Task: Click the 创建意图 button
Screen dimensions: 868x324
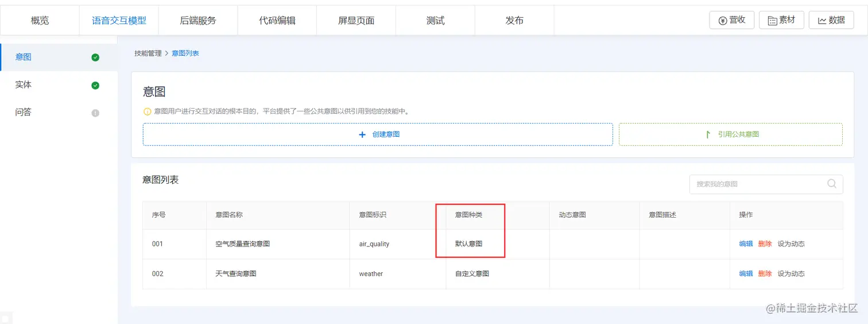Action: [x=378, y=134]
